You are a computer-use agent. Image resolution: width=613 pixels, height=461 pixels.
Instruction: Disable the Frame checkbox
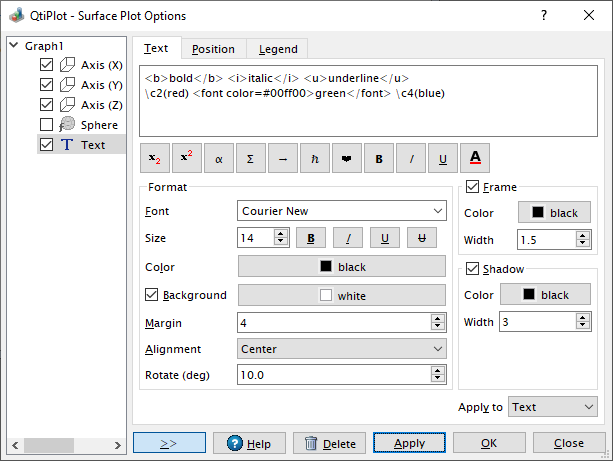473,187
